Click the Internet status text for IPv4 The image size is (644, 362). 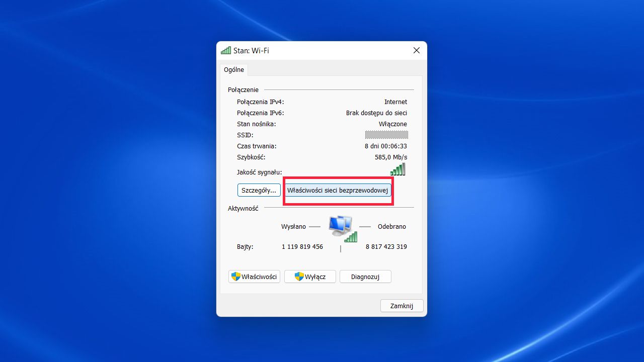[396, 102]
